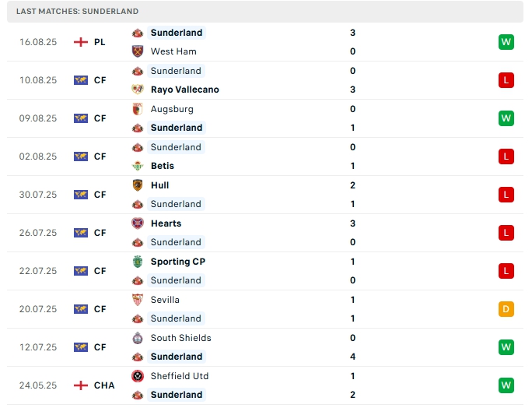Viewport: 532px width, 408px height.
Task: Click the Hull club crest
Action: coord(138,185)
